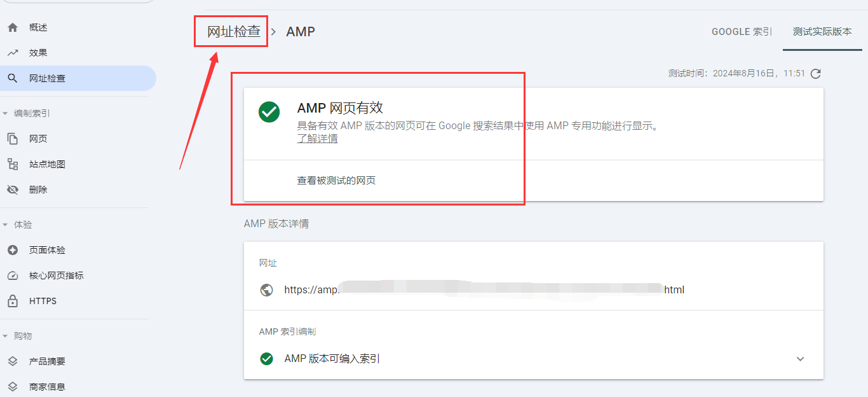Click the padlock icon beside HTTPS
Viewport: 868px width, 397px height.
(12, 301)
